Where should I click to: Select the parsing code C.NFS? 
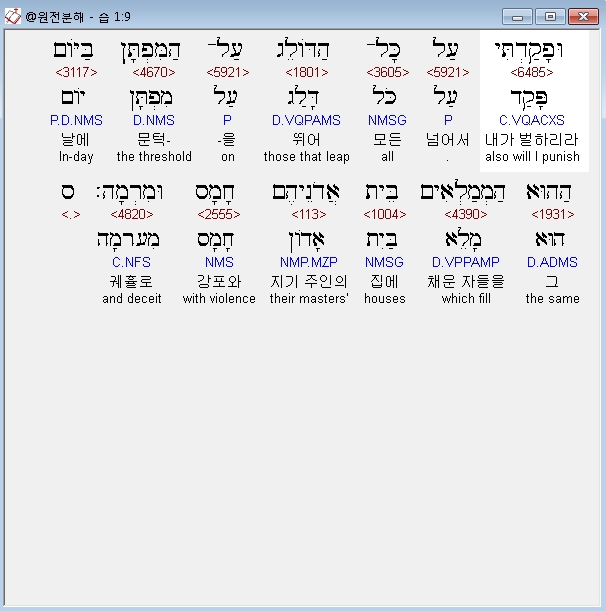pyautogui.click(x=131, y=262)
